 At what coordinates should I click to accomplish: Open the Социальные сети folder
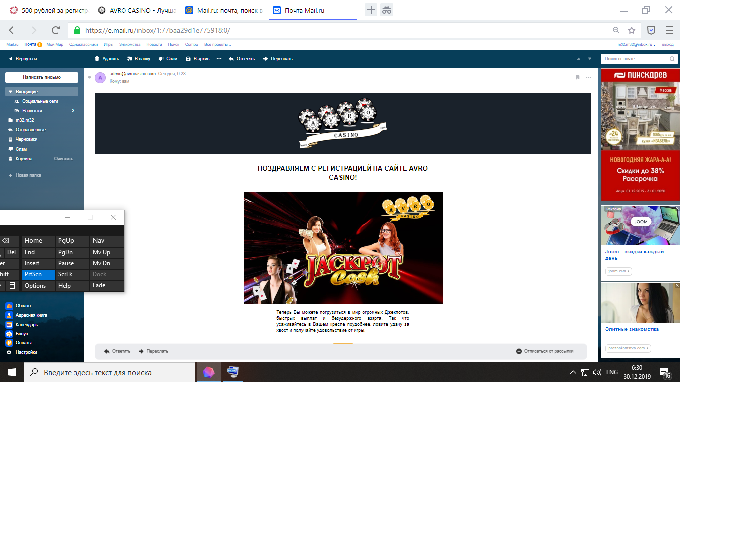[40, 101]
